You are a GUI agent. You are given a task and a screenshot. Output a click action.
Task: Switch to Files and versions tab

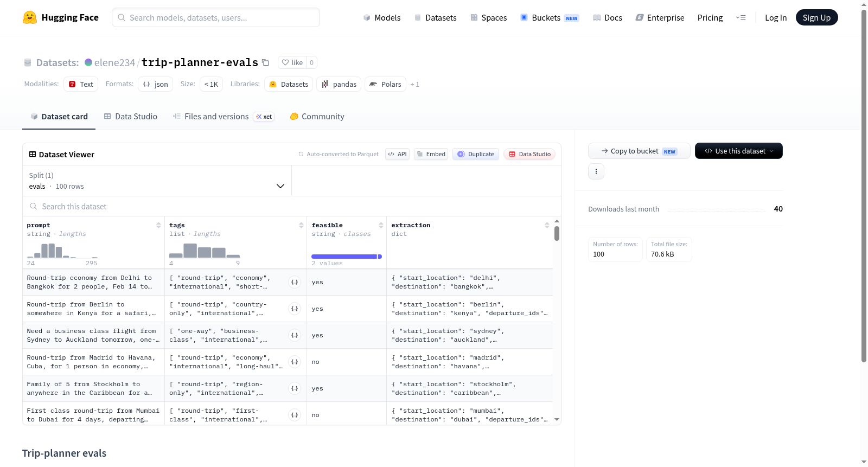[x=223, y=116]
